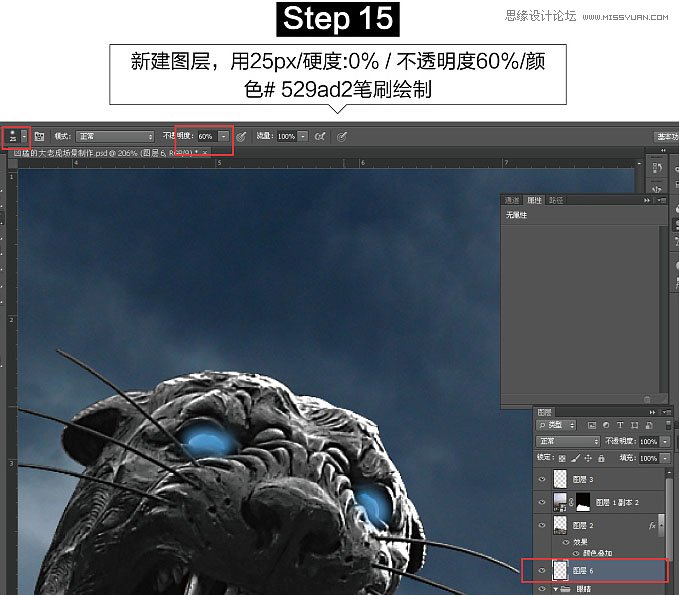
Task: Click the lock position move icon
Action: pyautogui.click(x=590, y=458)
